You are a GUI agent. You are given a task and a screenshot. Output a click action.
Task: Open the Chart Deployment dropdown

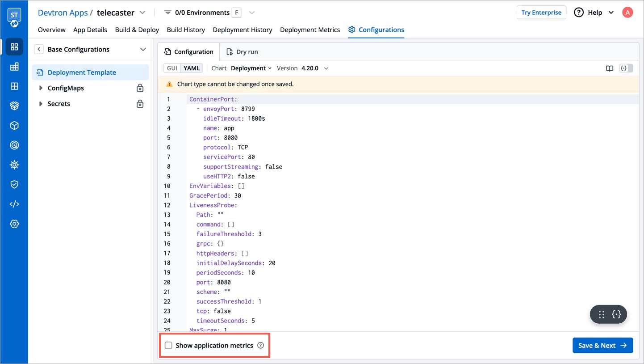pyautogui.click(x=251, y=68)
